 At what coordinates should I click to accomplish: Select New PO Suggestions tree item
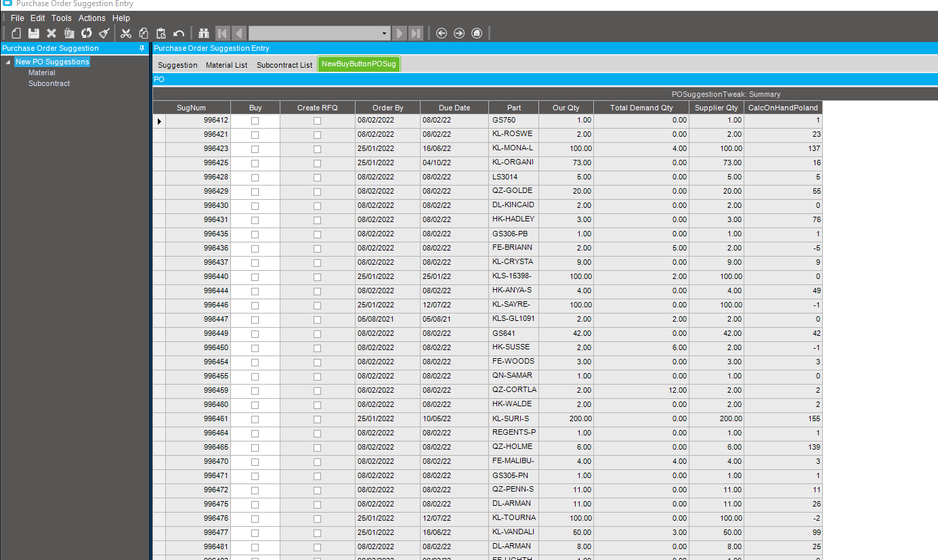[52, 62]
